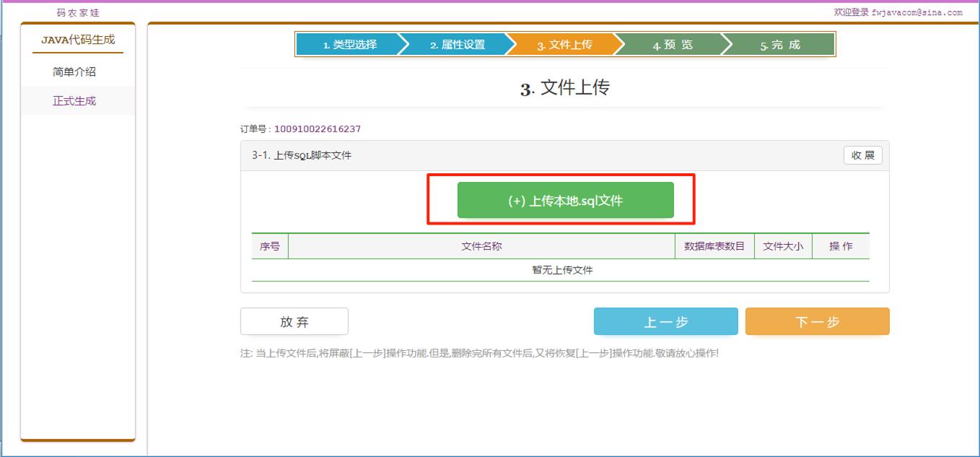Jump to step 5 完成
The height and width of the screenshot is (457, 980).
pos(779,45)
